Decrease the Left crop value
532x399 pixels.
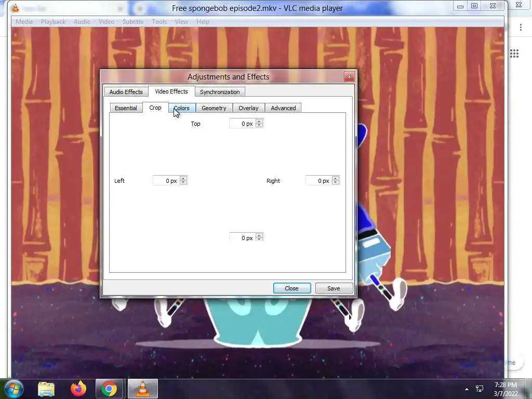(183, 182)
